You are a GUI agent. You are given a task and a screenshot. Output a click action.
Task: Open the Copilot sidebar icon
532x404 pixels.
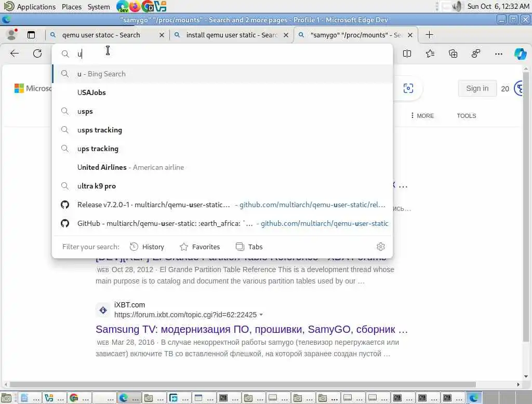521,53
